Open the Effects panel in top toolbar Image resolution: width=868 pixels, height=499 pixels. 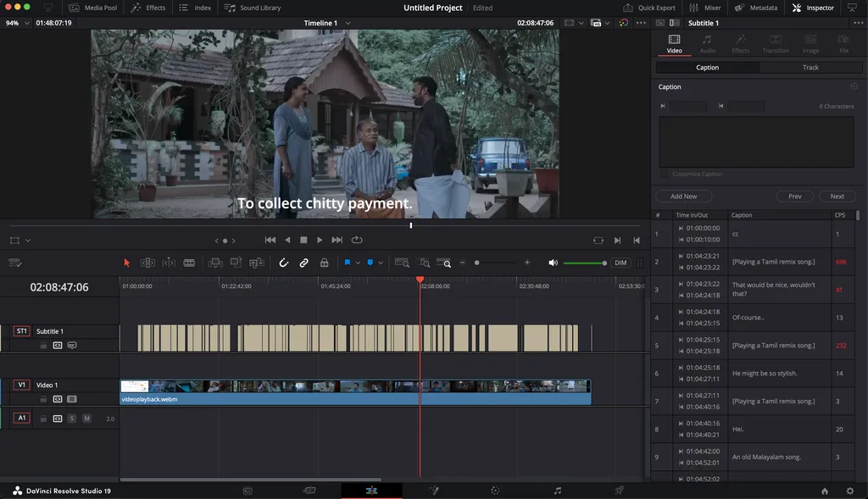[x=148, y=8]
